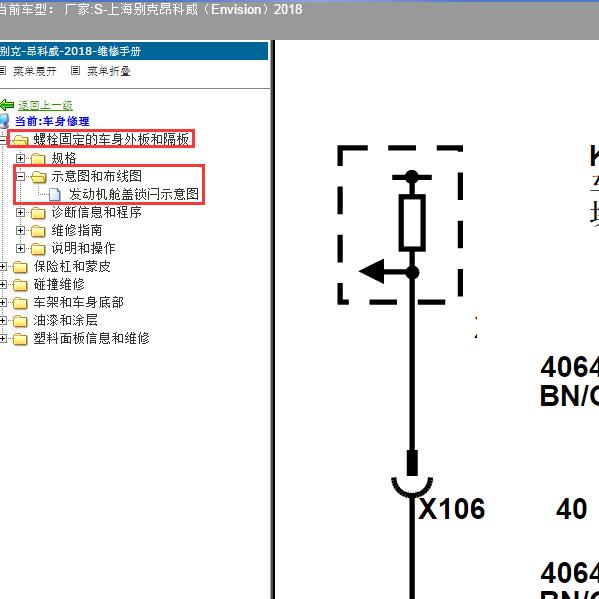The image size is (599, 599).
Task: Select the 螺栓固定的车身外板和隔板 tree item
Action: pos(111,139)
